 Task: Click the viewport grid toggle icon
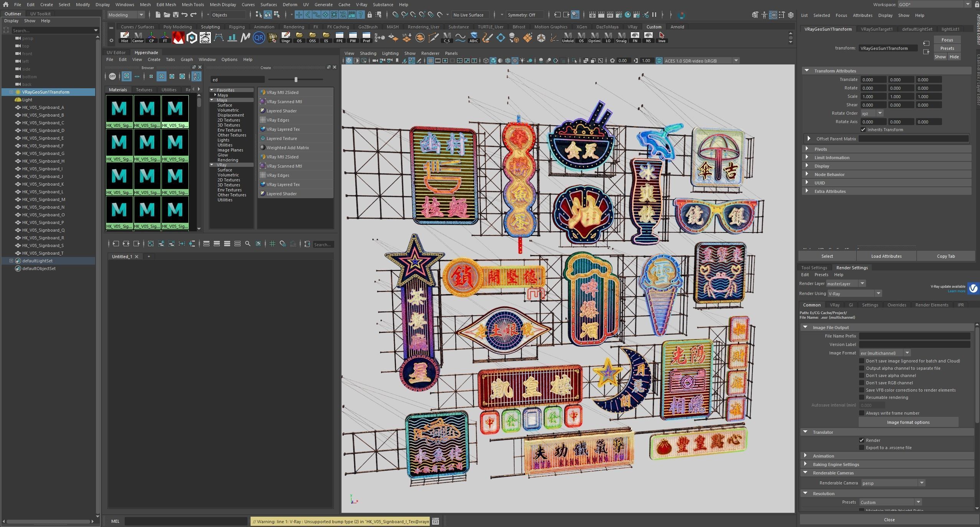[x=430, y=61]
